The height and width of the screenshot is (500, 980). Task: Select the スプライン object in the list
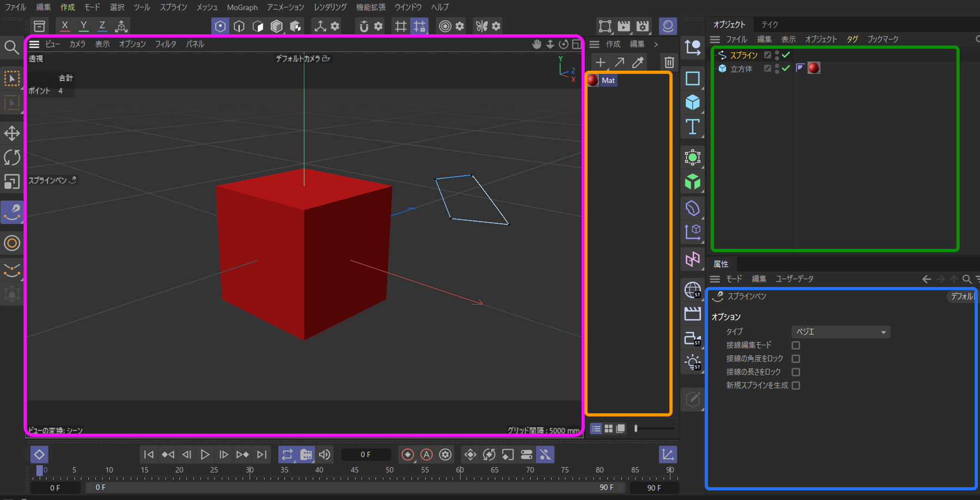coord(743,55)
